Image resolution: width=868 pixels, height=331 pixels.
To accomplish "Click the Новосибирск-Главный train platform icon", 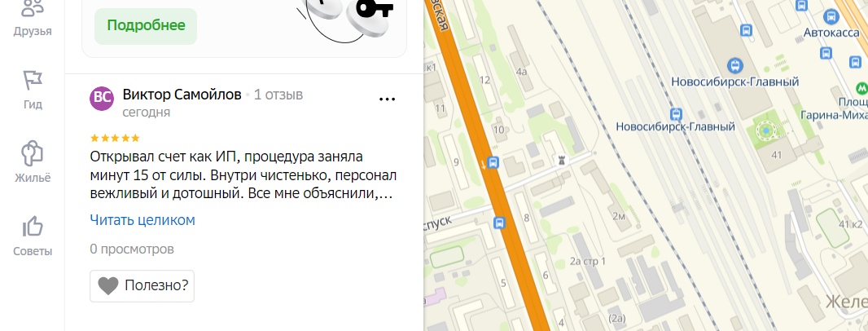I will tap(675, 115).
